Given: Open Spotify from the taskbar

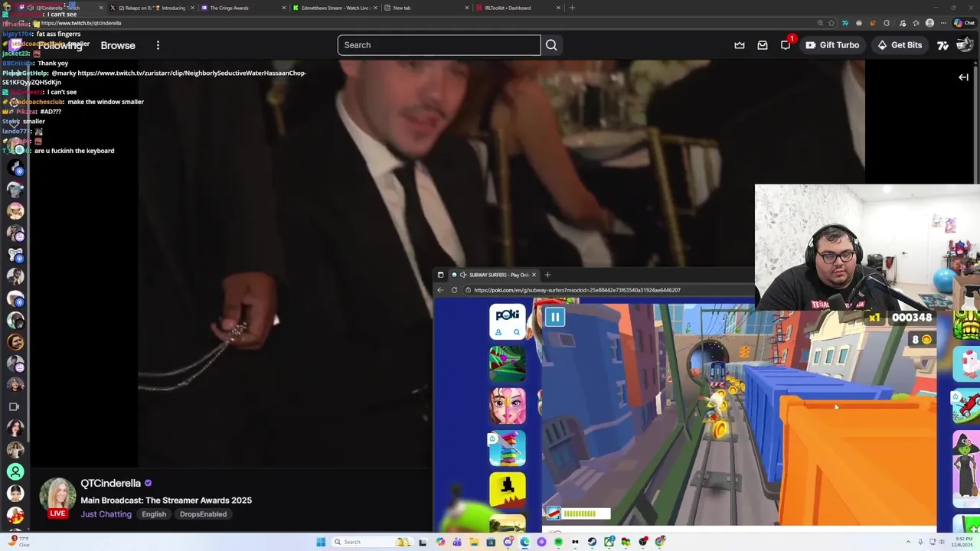Looking at the screenshot, I should click(558, 542).
